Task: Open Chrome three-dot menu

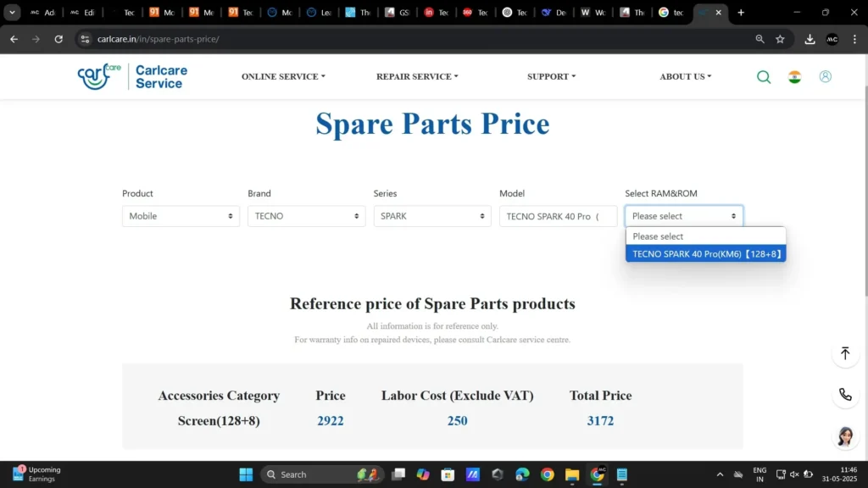Action: click(x=854, y=39)
